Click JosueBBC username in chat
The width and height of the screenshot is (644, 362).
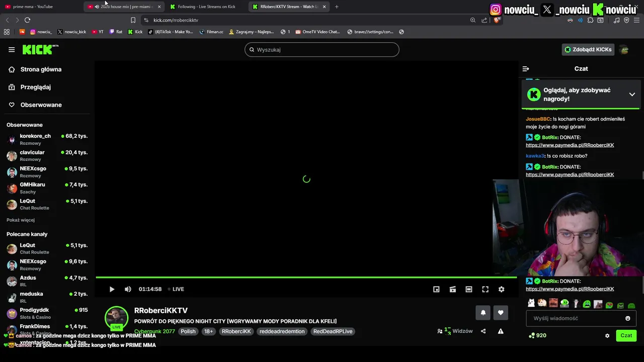point(538,119)
